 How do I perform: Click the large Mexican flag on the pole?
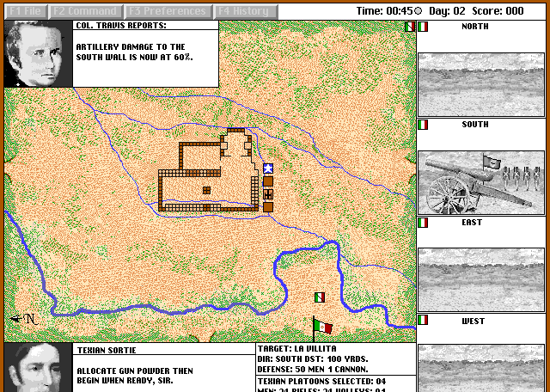323,328
